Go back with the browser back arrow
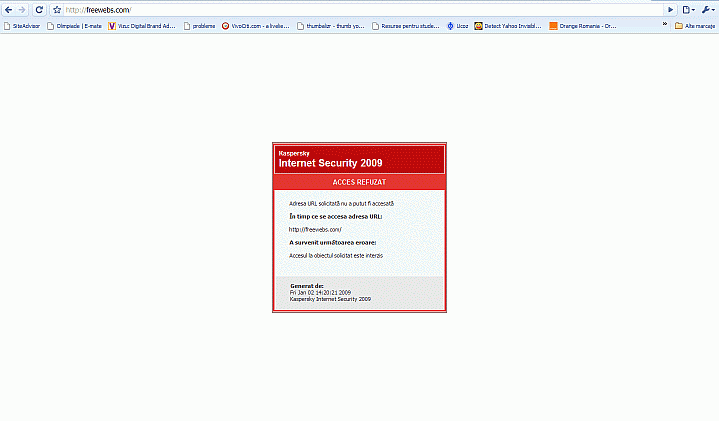This screenshot has width=719, height=421. 8,10
